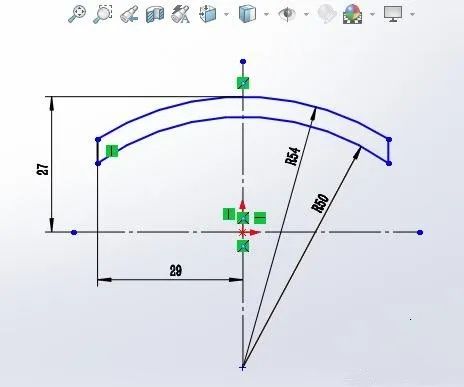Select the vertical relation icon left of origin

(x=229, y=214)
